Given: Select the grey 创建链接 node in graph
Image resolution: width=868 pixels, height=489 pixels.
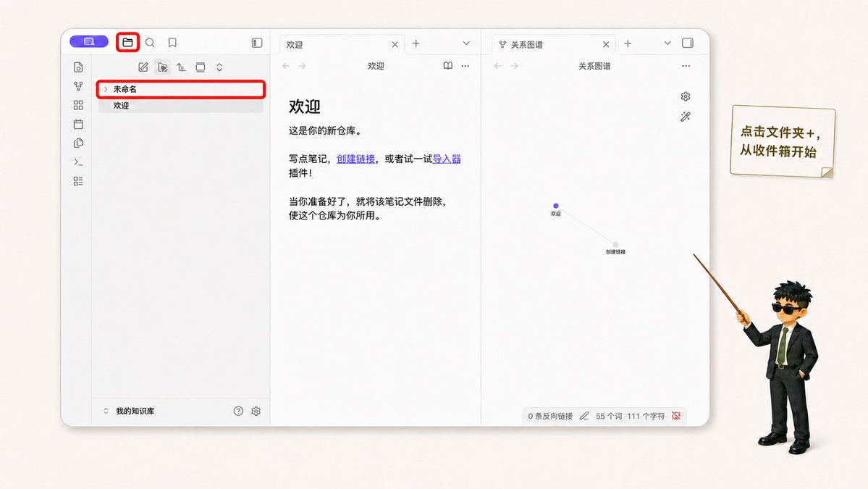Looking at the screenshot, I should click(615, 244).
